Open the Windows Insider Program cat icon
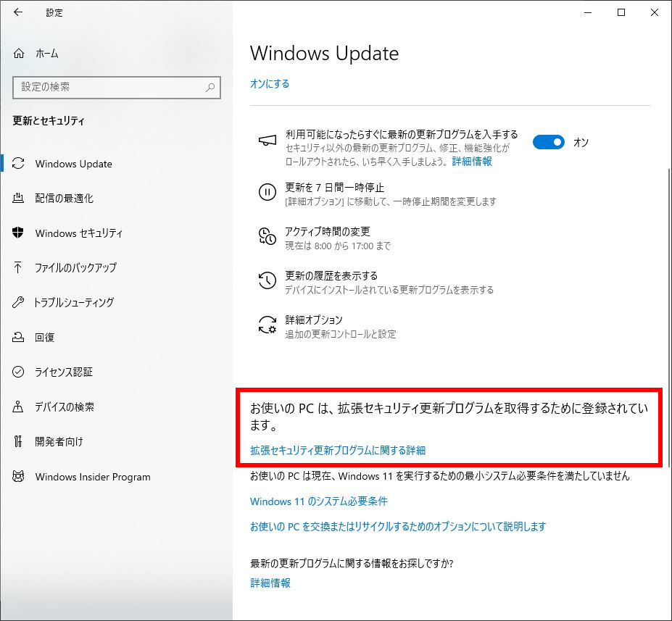The width and height of the screenshot is (672, 621). (x=18, y=476)
